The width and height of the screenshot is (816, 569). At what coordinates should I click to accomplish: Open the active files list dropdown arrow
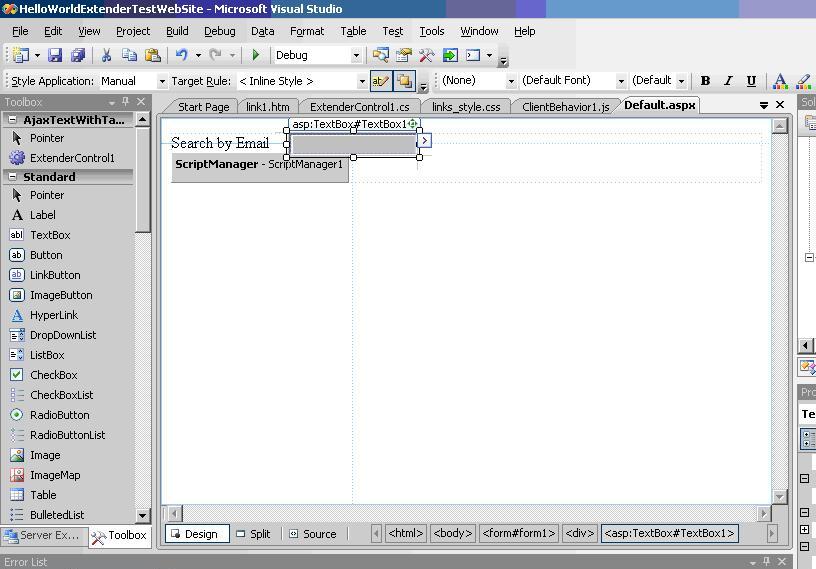(x=763, y=105)
